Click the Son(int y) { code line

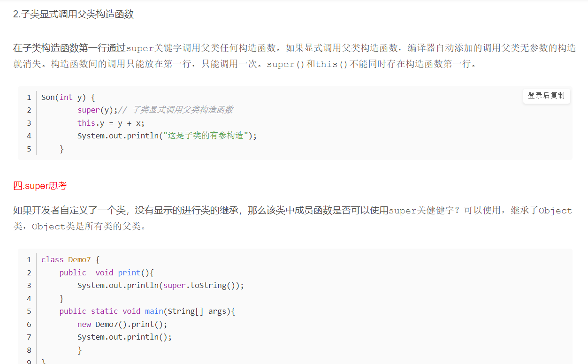(68, 97)
